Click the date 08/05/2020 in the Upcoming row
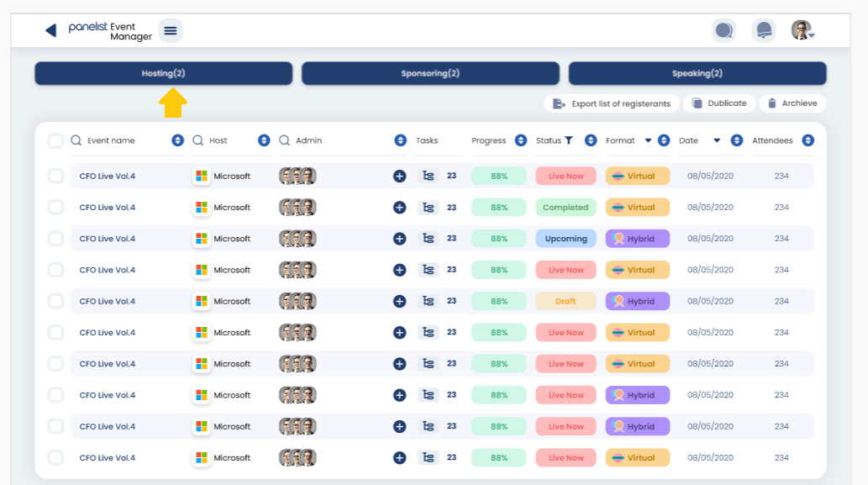 tap(710, 239)
